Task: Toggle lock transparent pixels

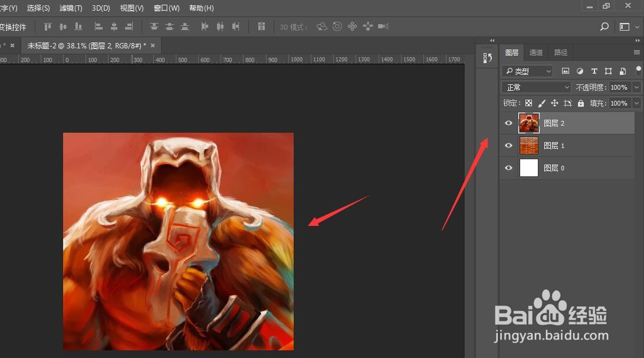Action: click(528, 103)
